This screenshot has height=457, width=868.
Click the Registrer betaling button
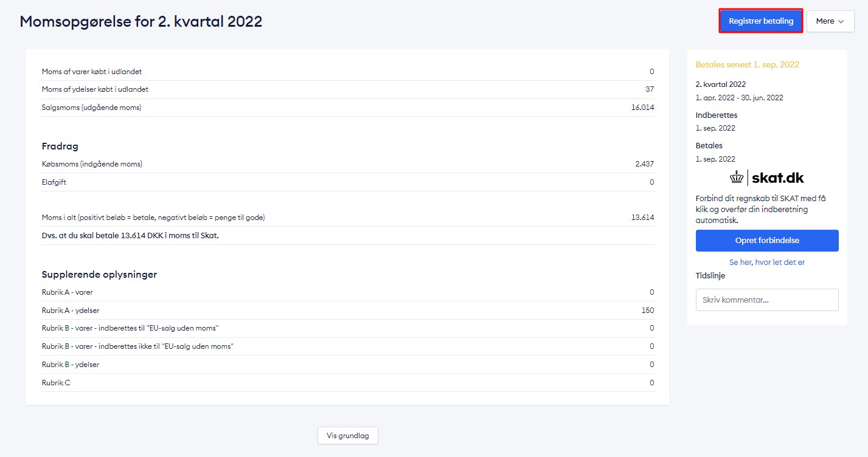point(760,21)
